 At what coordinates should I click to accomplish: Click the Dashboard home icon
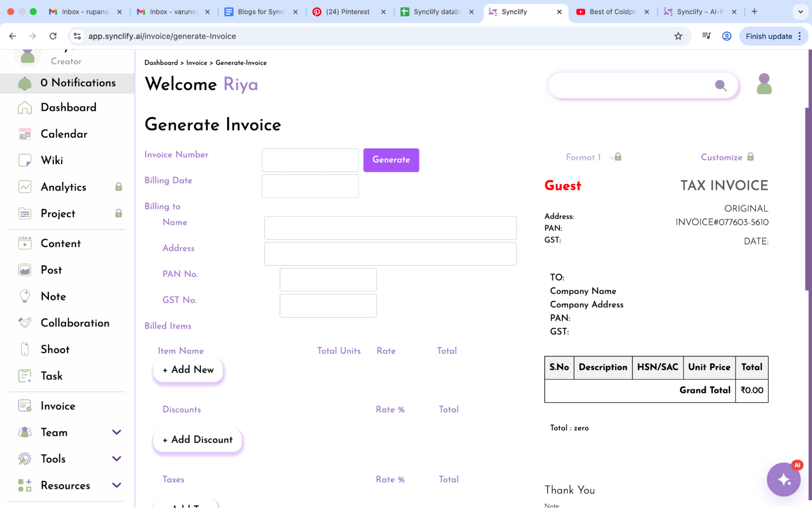point(25,108)
